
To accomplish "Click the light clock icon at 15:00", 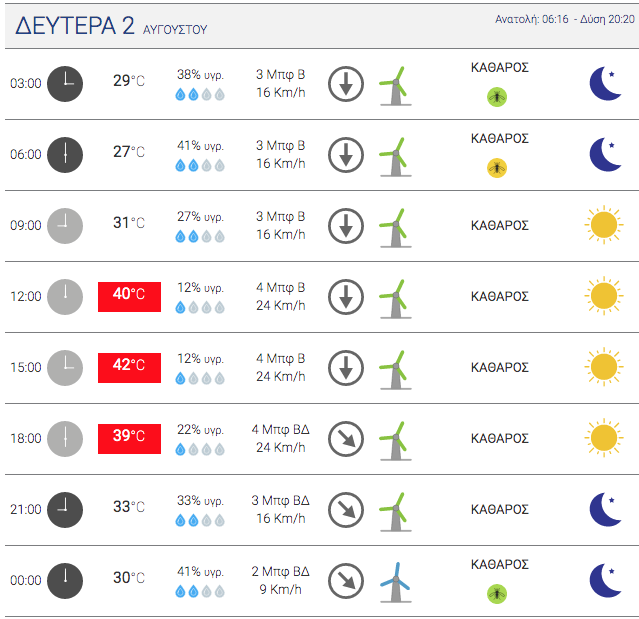I will point(65,367).
